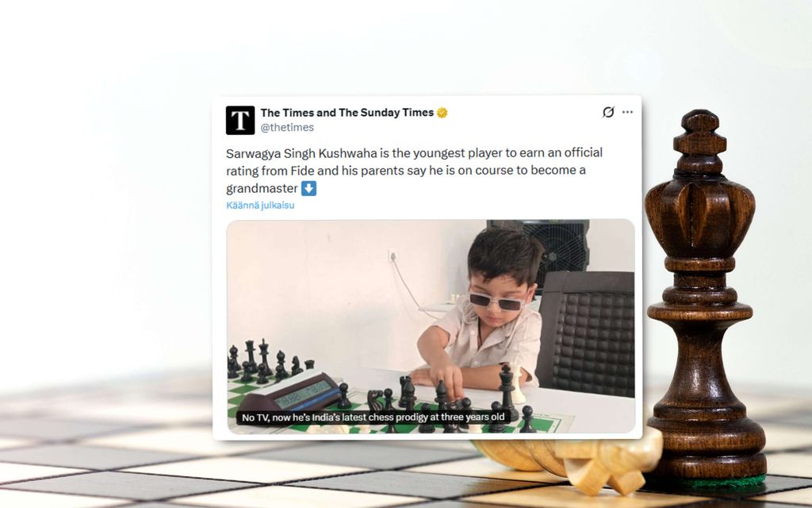
Task: Open the Grok explain-post icon
Action: coord(608,112)
